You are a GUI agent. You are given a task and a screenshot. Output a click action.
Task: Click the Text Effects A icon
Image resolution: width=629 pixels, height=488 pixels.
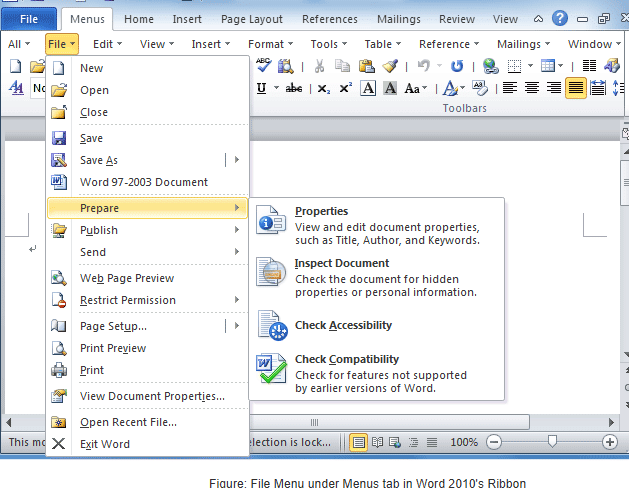tap(450, 88)
